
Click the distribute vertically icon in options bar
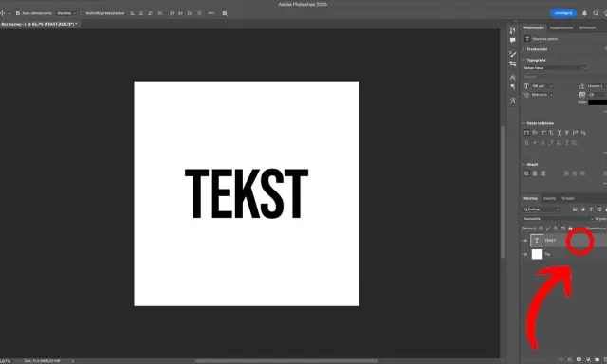click(200, 13)
